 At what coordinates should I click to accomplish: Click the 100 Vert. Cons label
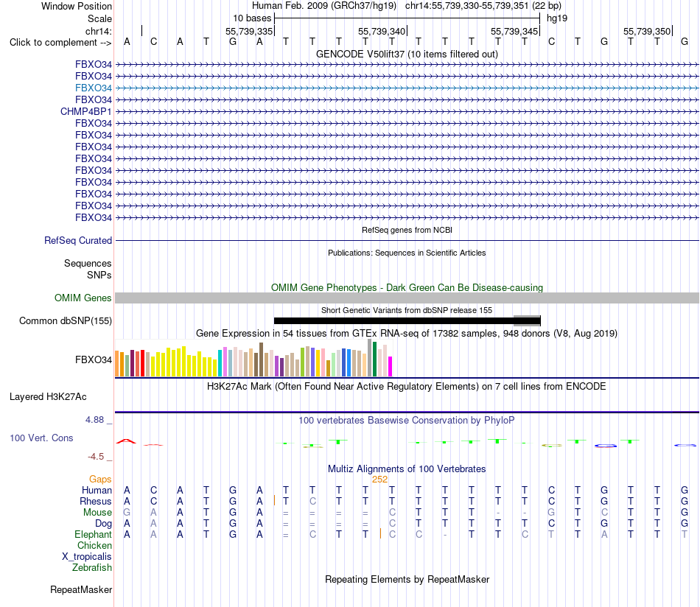pyautogui.click(x=41, y=438)
